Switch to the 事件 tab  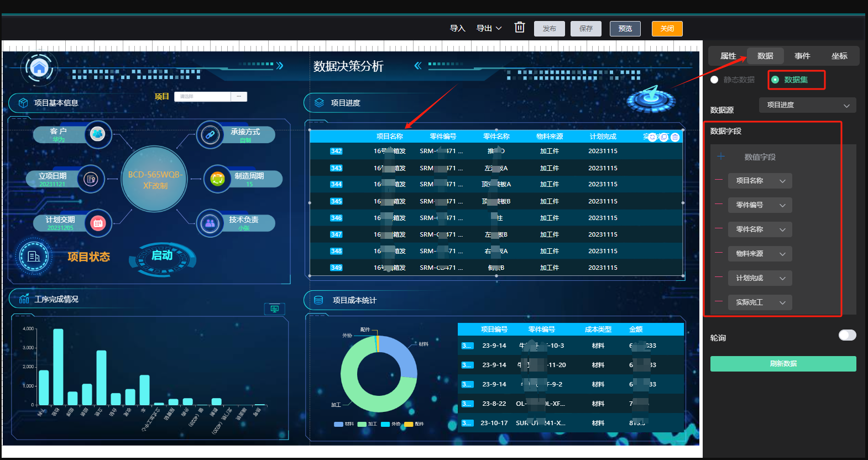point(802,56)
